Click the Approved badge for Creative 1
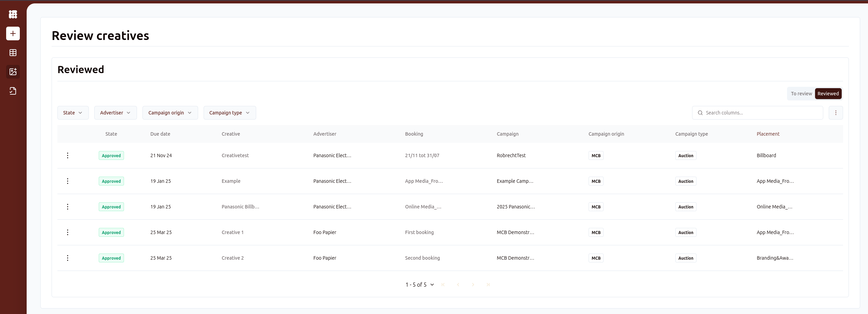Image resolution: width=868 pixels, height=314 pixels. (x=111, y=232)
